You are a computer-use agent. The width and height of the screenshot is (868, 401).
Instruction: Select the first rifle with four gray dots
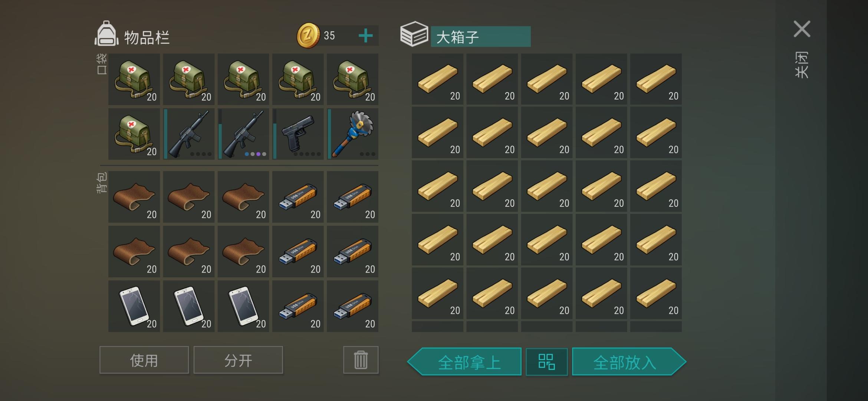pos(189,134)
